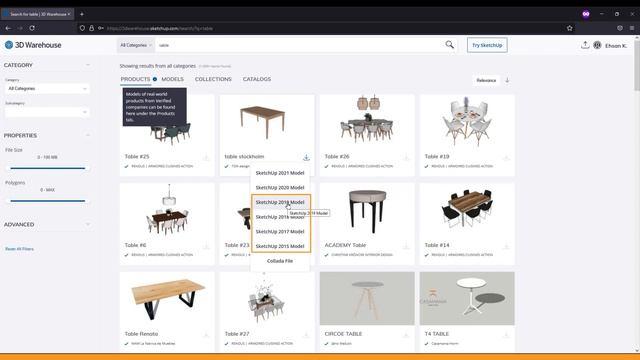Click the shield icon in address bar
The image size is (640, 360).
click(x=82, y=28)
